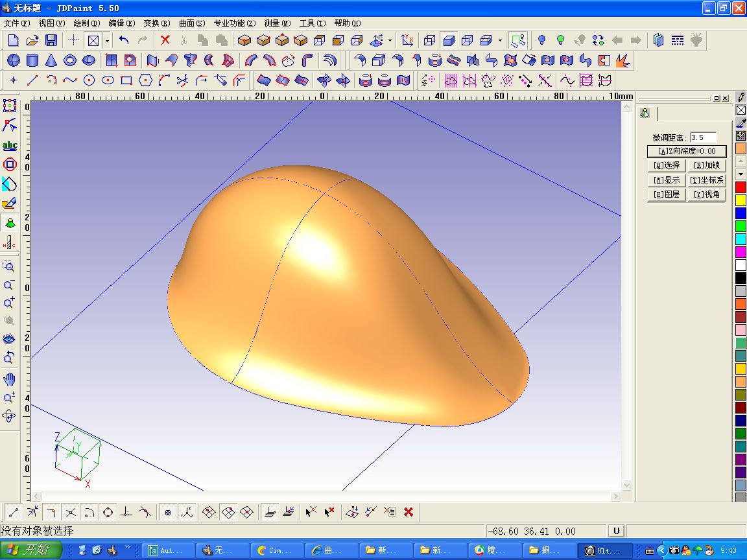This screenshot has width=747, height=560.
Task: Pick the red color swatch
Action: [741, 187]
